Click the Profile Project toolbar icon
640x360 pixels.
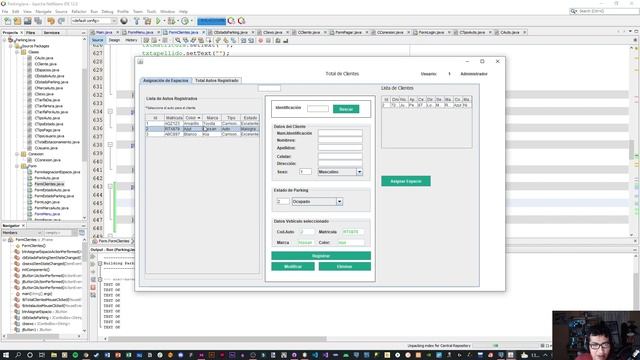click(185, 21)
